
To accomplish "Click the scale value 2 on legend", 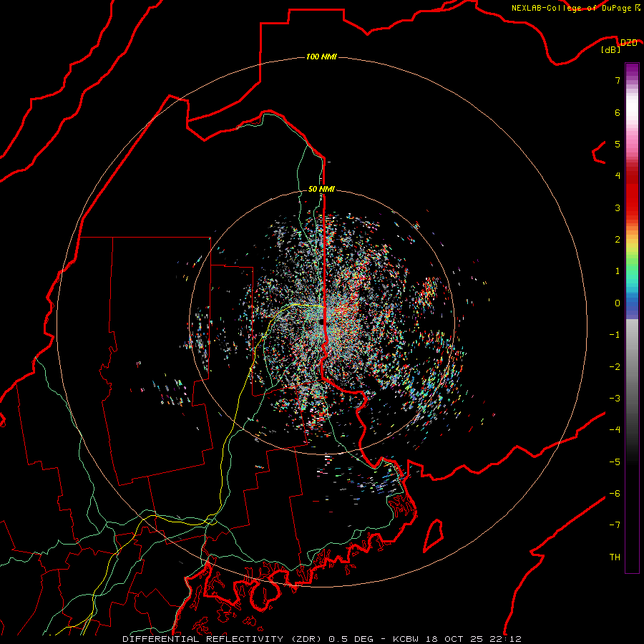I will (618, 240).
